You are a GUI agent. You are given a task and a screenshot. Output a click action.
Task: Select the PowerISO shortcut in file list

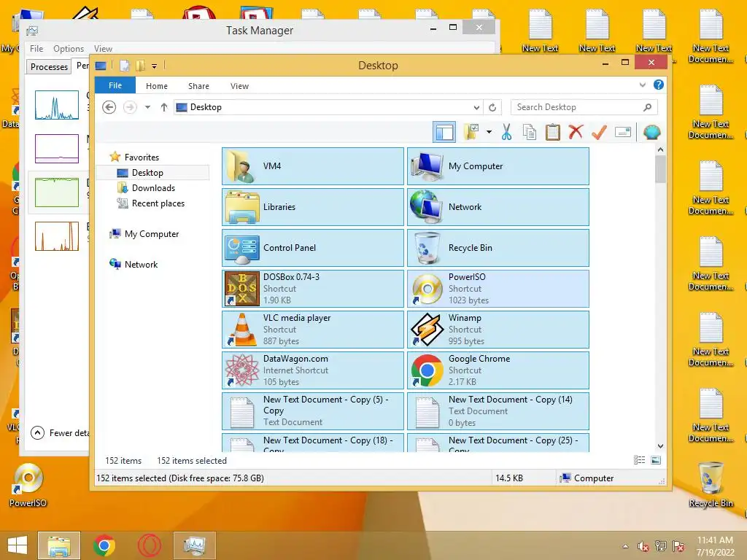coord(498,289)
